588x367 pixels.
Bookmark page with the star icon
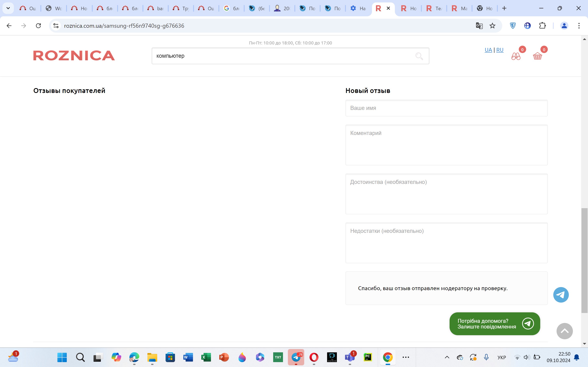click(492, 26)
